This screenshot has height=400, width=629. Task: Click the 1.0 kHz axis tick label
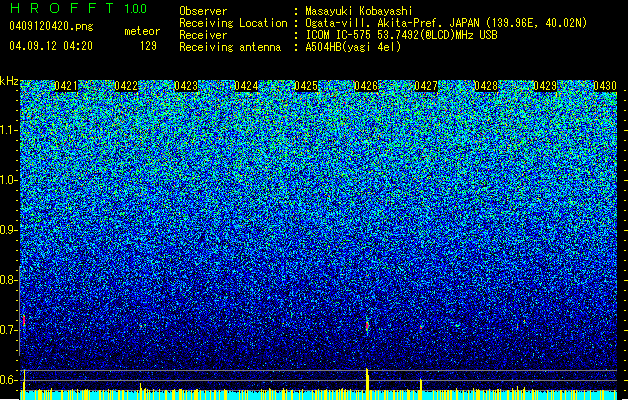[9, 180]
